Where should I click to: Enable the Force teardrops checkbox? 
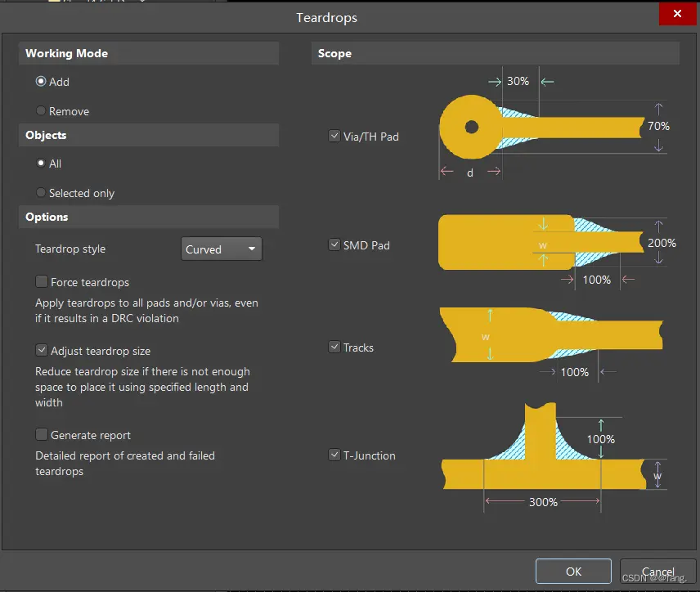click(42, 282)
